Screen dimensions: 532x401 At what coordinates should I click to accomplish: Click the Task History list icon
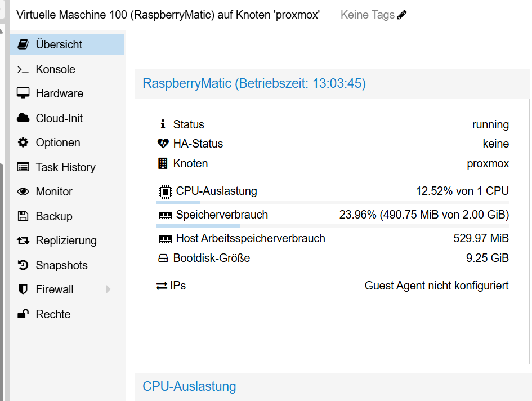(x=23, y=167)
